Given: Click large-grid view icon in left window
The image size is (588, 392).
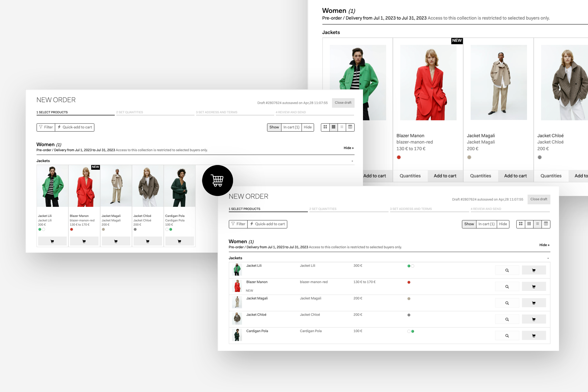Looking at the screenshot, I should pos(325,127).
